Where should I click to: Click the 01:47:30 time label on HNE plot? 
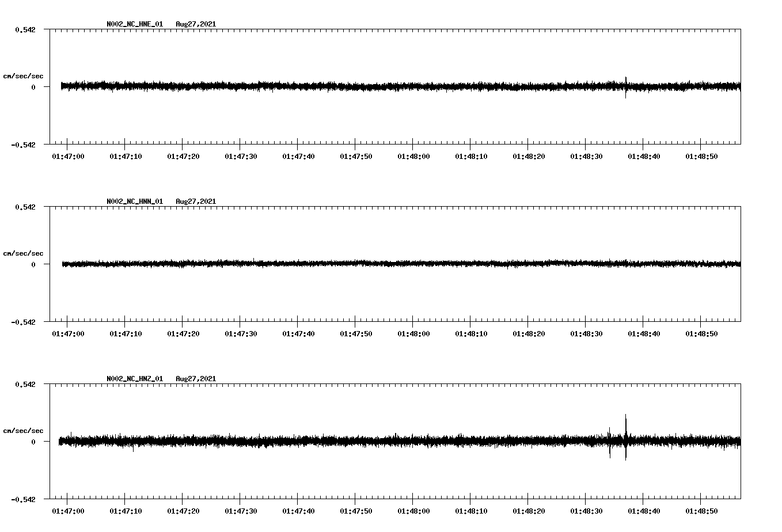[241, 156]
